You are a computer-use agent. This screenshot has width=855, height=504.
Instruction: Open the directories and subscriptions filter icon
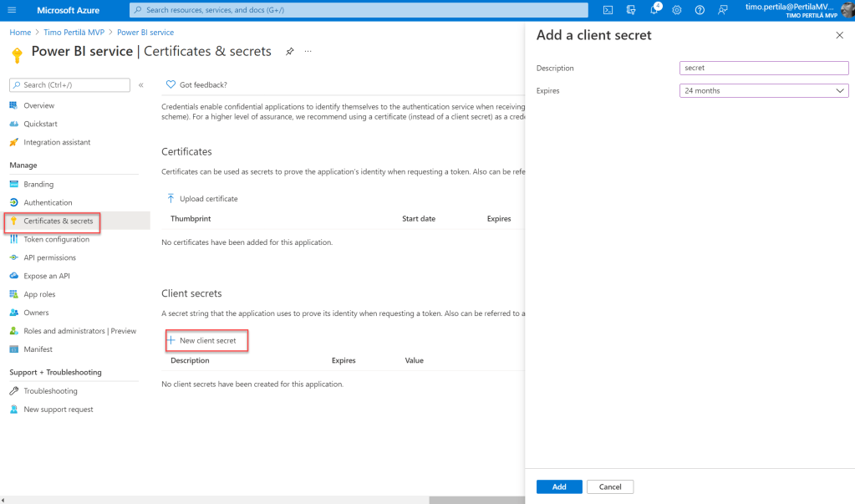(631, 10)
